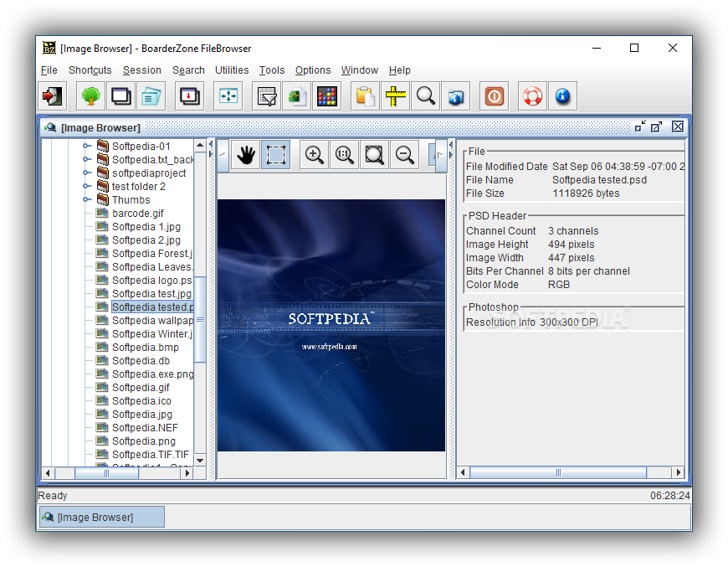Open help via the lifebuoy icon

pos(532,96)
